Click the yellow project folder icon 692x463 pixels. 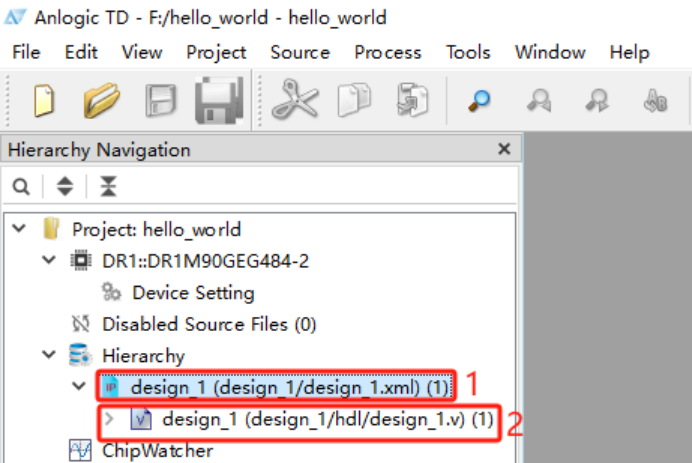point(51,229)
